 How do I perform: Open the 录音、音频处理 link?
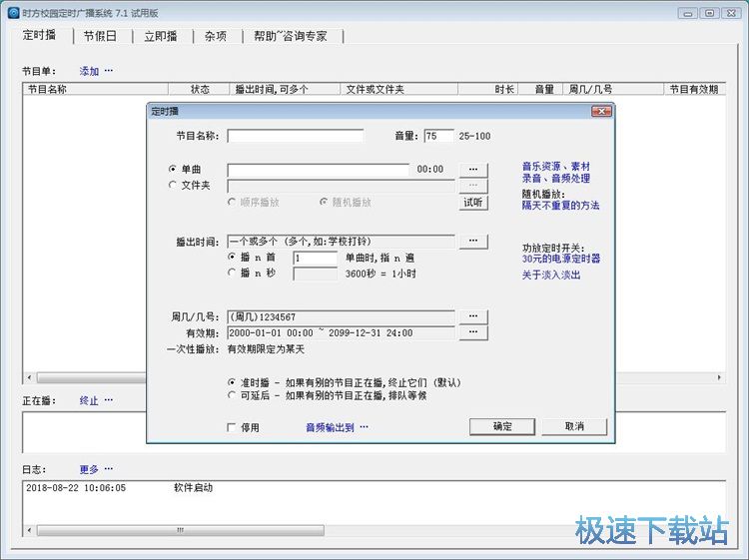(x=556, y=179)
